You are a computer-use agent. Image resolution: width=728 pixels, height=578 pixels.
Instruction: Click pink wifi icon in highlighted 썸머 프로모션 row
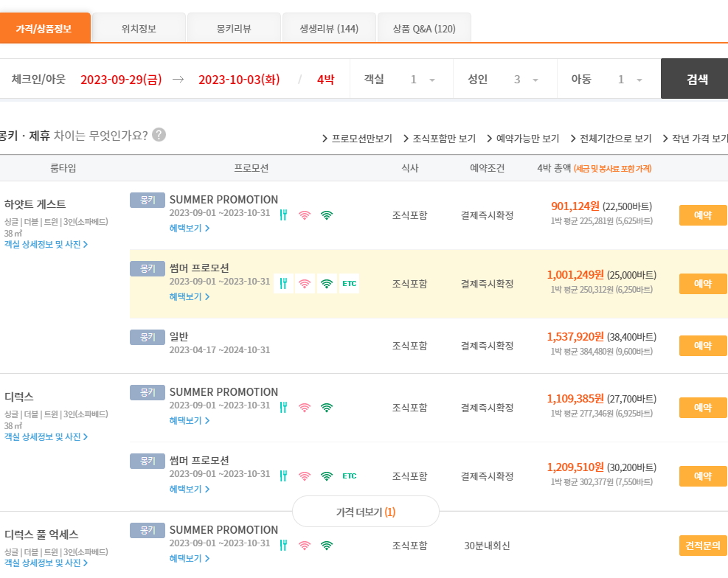coord(305,283)
